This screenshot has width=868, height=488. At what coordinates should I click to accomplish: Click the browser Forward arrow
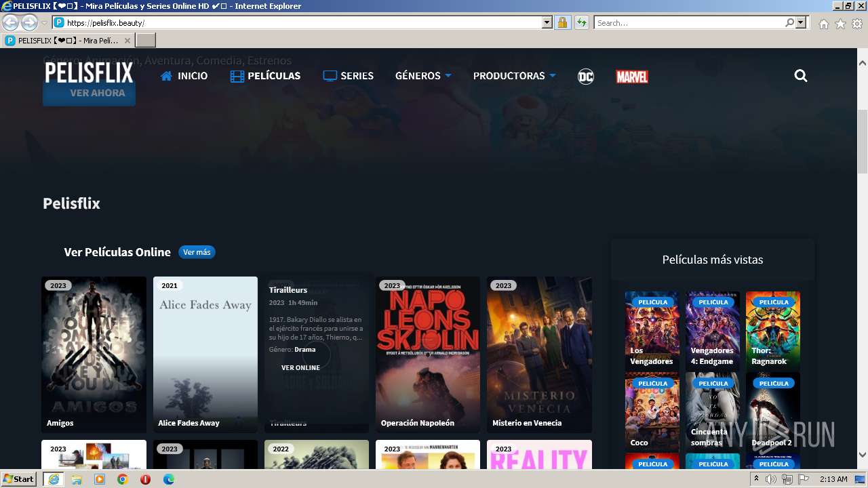coord(29,22)
